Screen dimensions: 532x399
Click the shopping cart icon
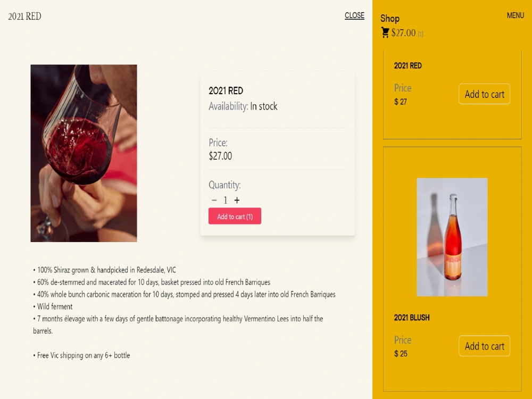(385, 32)
